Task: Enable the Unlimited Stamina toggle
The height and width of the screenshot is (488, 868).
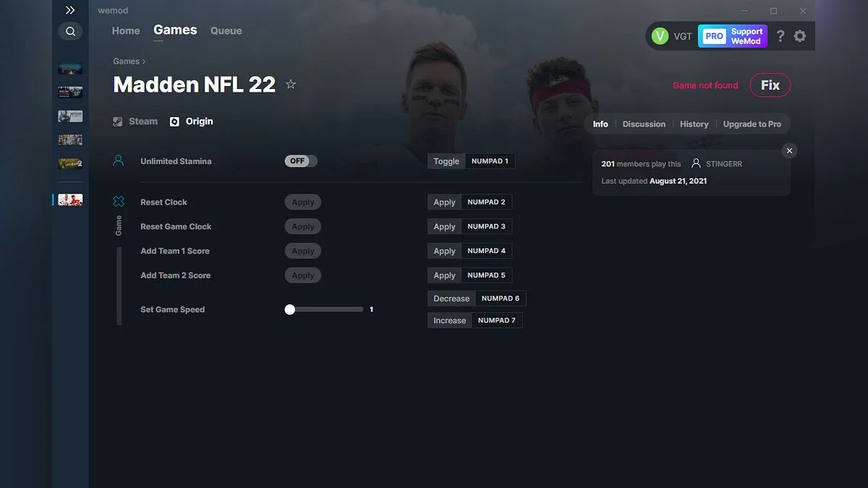Action: click(301, 160)
